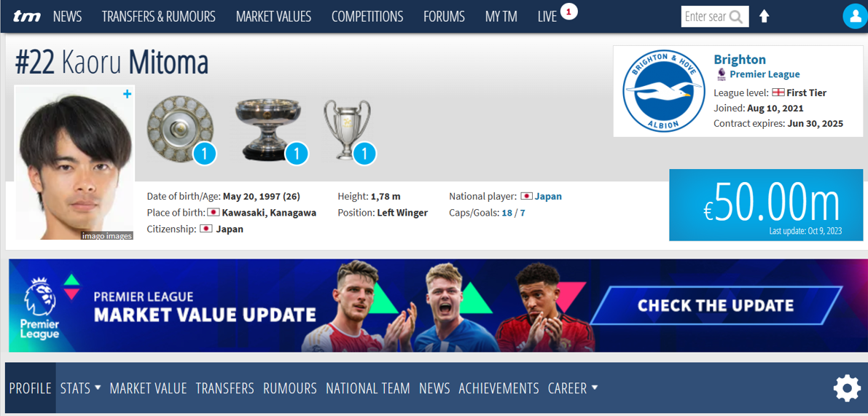Select the two-handled cup trophy icon
The image size is (868, 416).
[x=346, y=130]
